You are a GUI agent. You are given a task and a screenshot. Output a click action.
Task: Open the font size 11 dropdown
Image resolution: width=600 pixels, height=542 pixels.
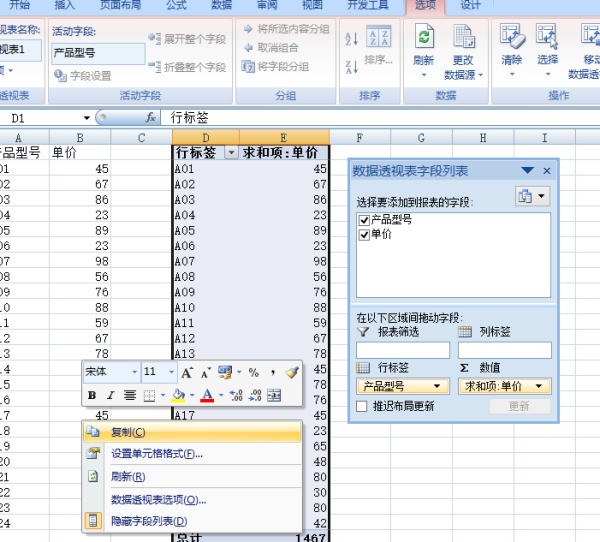point(171,372)
